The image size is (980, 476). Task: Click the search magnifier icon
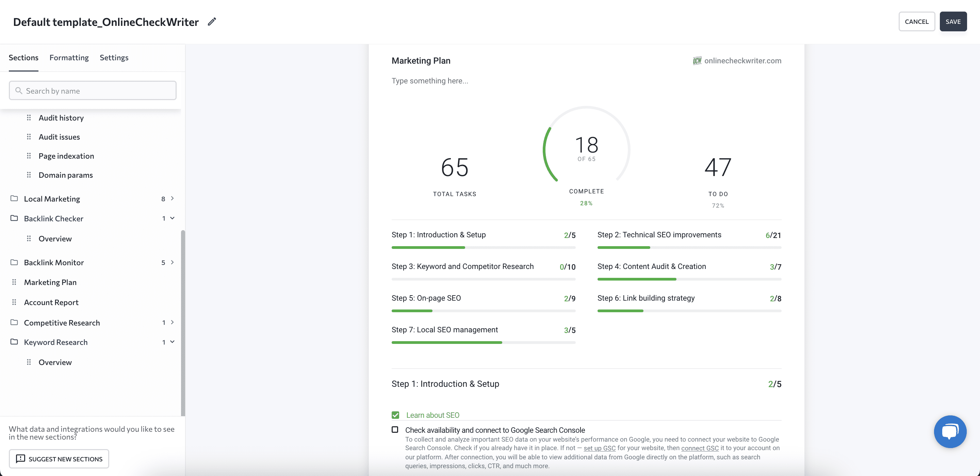pos(19,91)
